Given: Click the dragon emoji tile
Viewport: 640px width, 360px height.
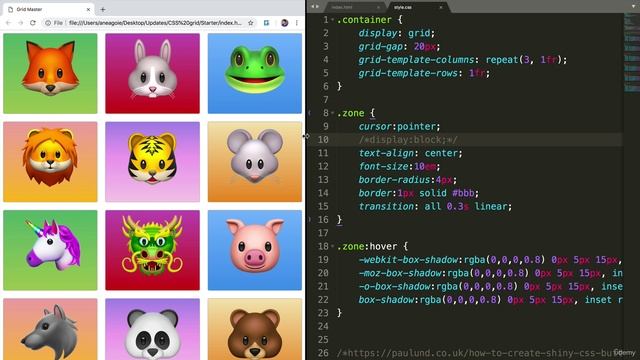Looking at the screenshot, I should click(153, 250).
